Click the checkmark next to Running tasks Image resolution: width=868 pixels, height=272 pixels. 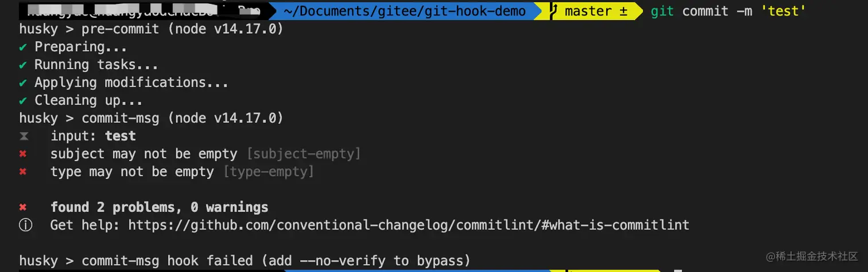coord(23,65)
